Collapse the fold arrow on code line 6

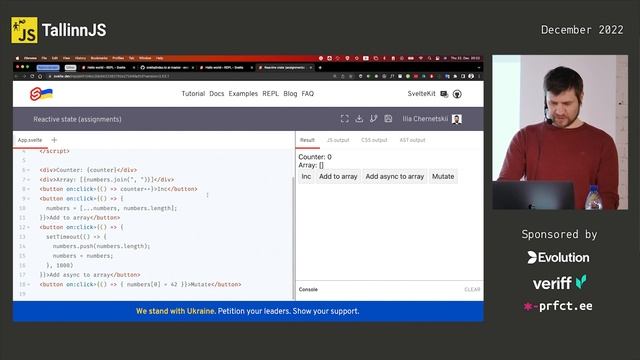[29, 170]
